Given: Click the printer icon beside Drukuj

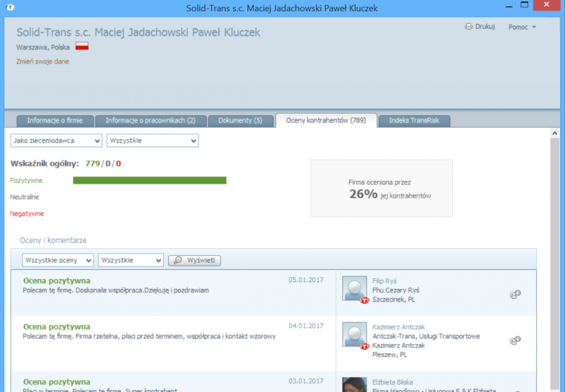Looking at the screenshot, I should click(x=468, y=27).
